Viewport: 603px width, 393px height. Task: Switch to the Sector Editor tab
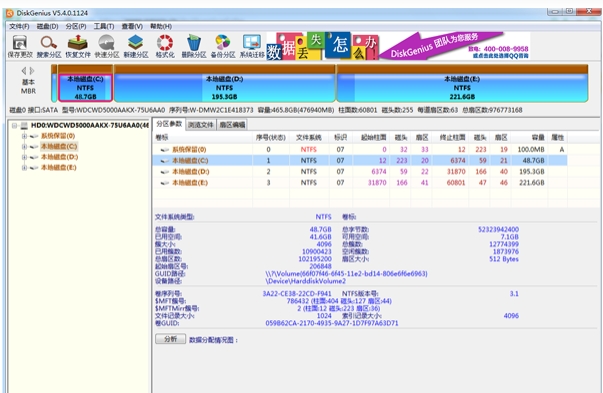click(x=232, y=125)
